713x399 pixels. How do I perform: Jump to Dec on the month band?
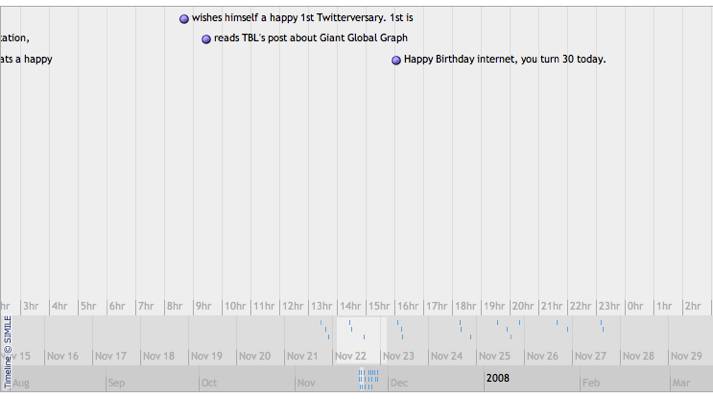(x=399, y=383)
